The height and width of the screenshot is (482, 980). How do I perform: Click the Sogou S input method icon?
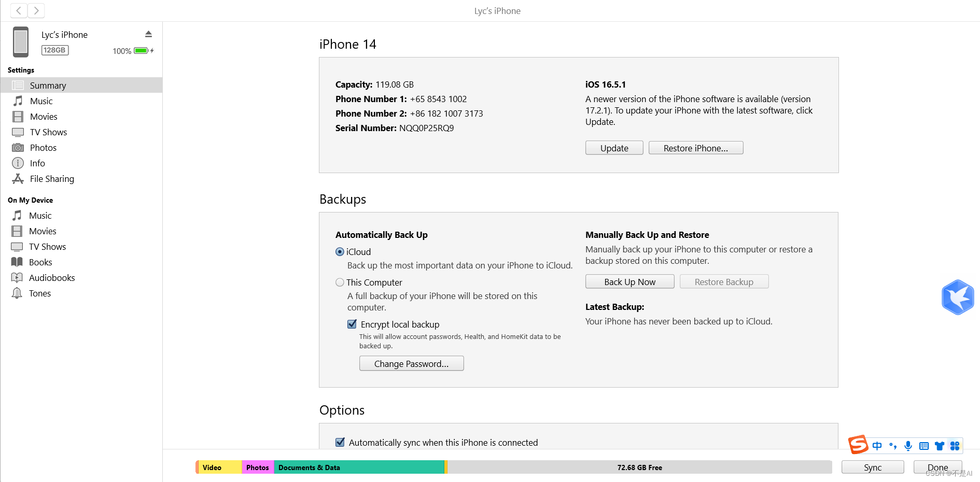(858, 445)
